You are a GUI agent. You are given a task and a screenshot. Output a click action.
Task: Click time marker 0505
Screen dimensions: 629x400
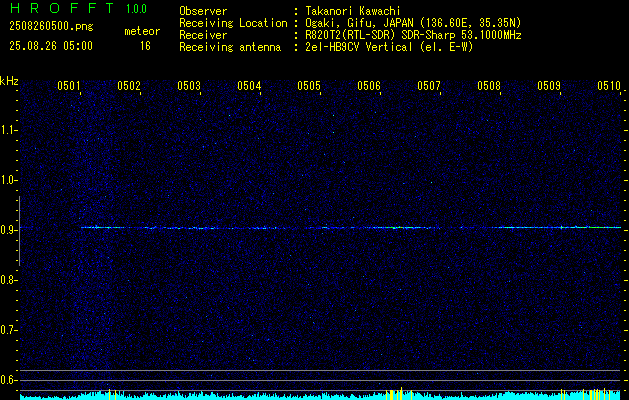pos(309,85)
